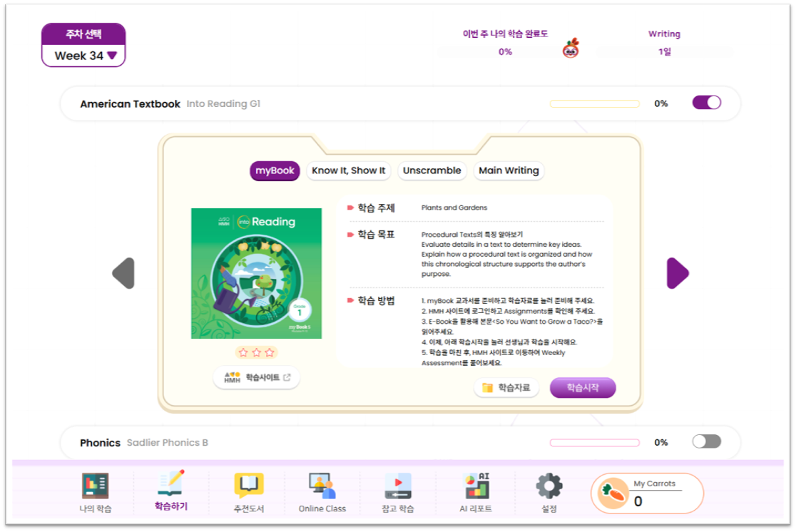Screen dimensions: 796x532
Task: Click the Writing label at top right
Action: 664,34
